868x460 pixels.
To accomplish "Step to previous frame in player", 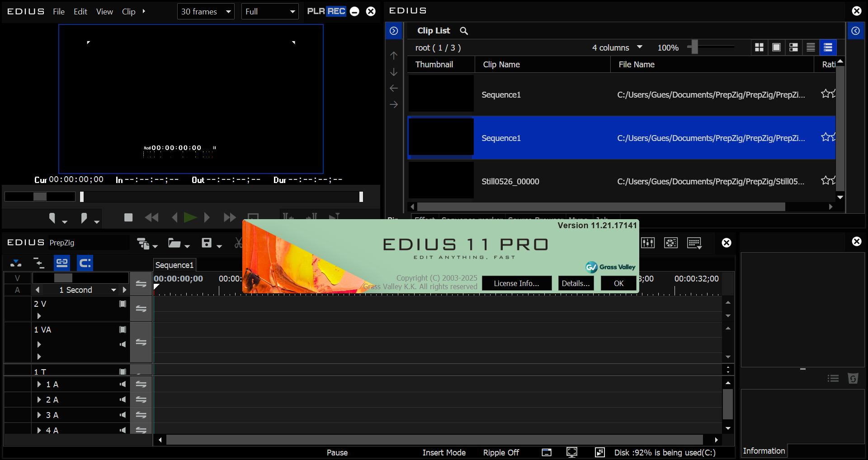I will pos(175,217).
